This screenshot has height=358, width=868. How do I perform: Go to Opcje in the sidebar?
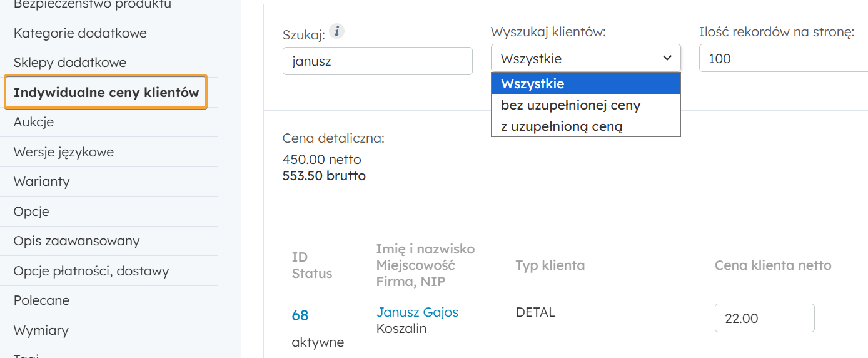coord(31,212)
